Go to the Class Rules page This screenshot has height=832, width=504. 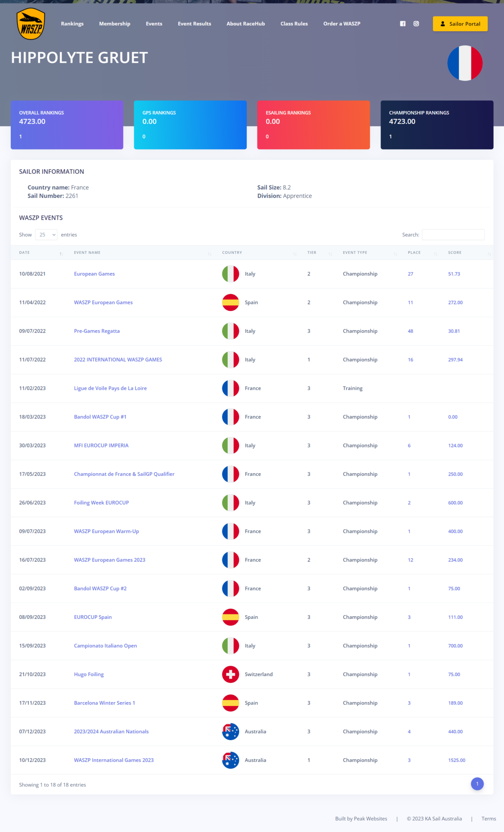[x=294, y=24]
